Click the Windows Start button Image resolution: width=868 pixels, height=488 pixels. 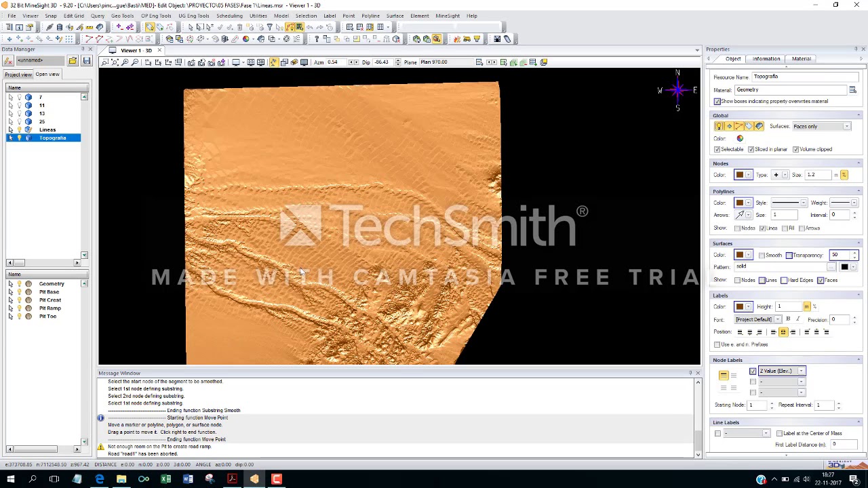10,479
